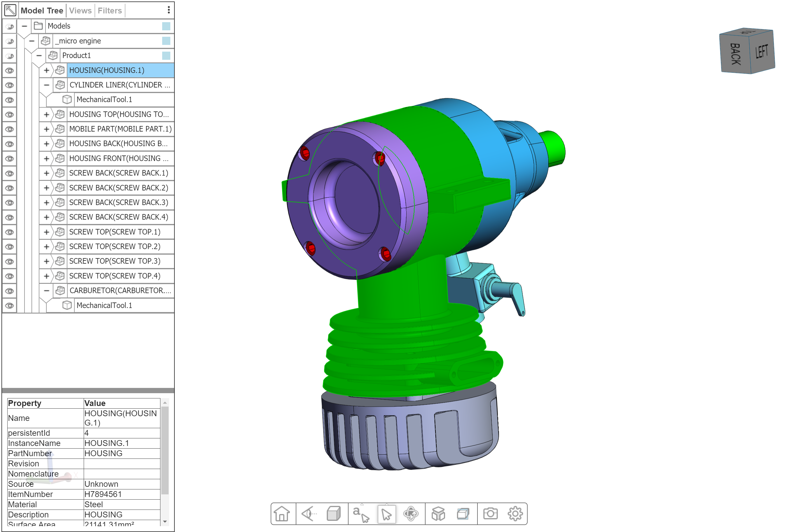Toggle the cutting section plane icon
This screenshot has width=798, height=532.
pyautogui.click(x=463, y=514)
